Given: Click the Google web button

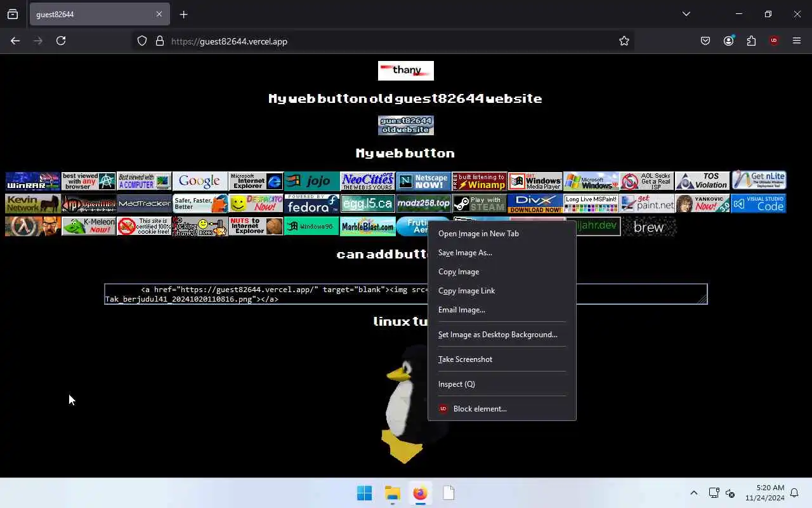Looking at the screenshot, I should tap(200, 181).
